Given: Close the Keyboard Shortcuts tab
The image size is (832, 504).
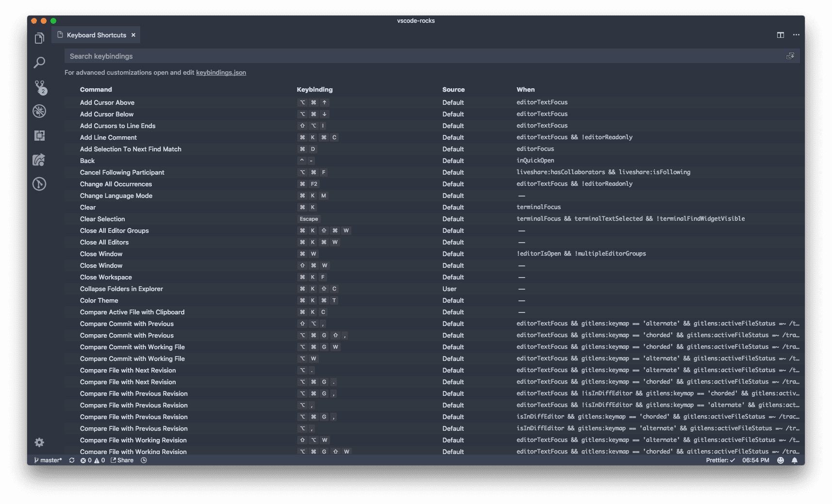Looking at the screenshot, I should pyautogui.click(x=133, y=35).
